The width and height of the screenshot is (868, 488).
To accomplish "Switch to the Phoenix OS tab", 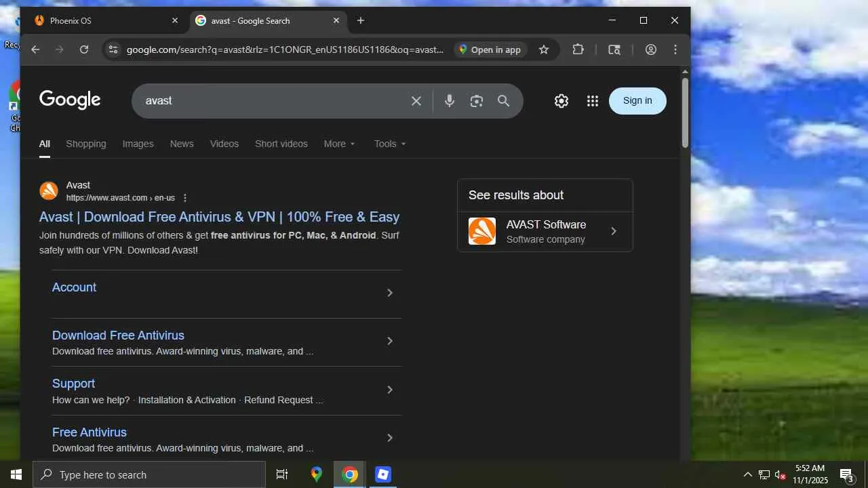I will (106, 21).
